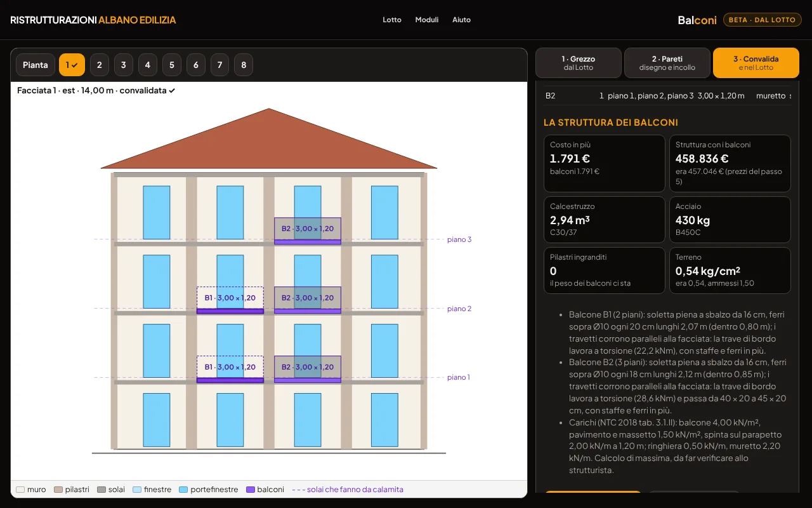Open the Lotto menu
Image resolution: width=812 pixels, height=508 pixels.
(392, 20)
